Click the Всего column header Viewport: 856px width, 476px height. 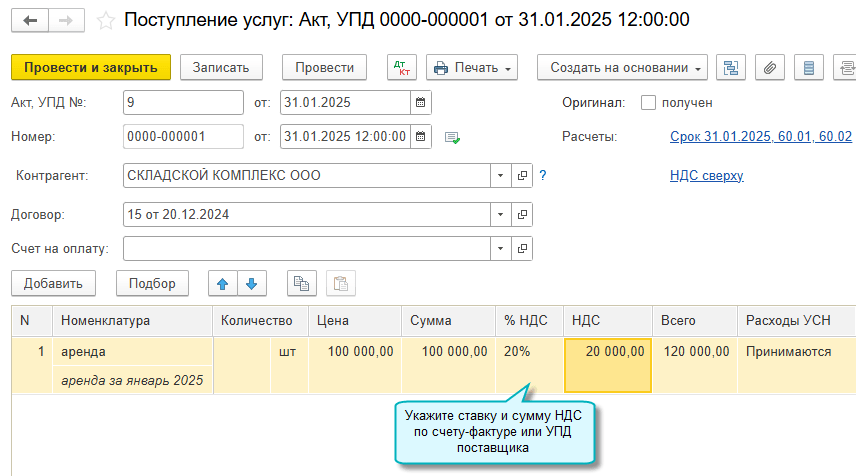(x=694, y=320)
